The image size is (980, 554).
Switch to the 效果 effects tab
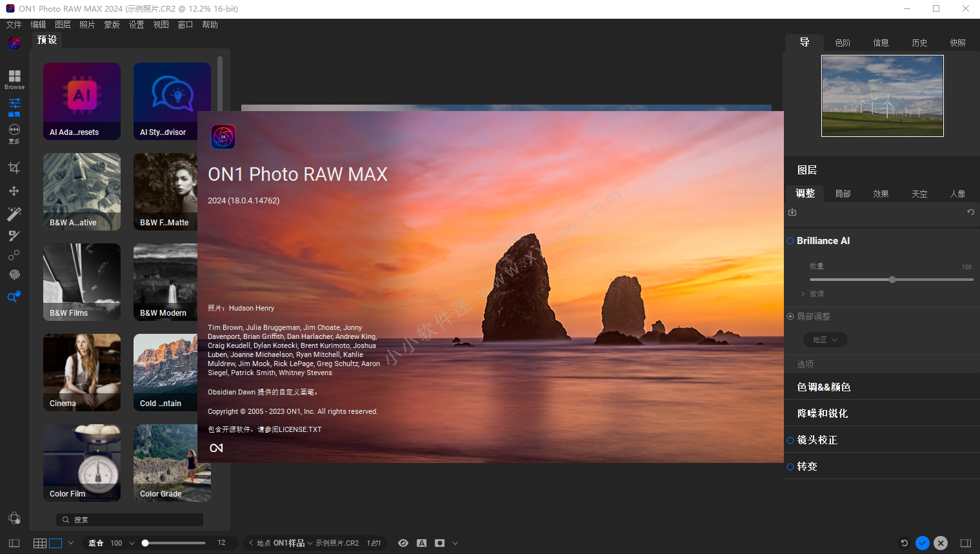pos(881,194)
